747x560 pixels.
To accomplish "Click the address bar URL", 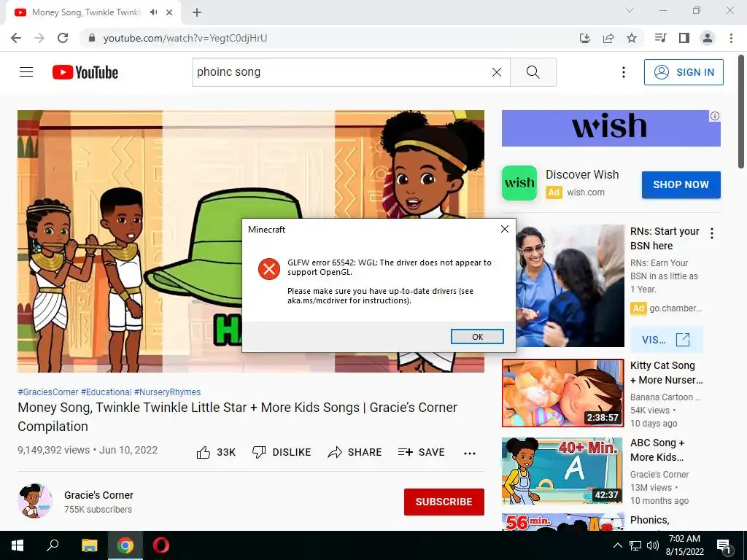I will tap(185, 38).
